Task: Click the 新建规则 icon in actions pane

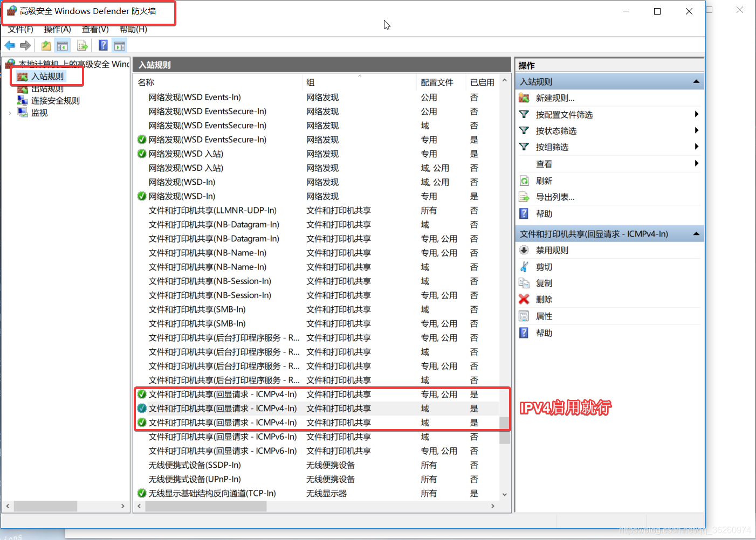Action: click(x=524, y=98)
